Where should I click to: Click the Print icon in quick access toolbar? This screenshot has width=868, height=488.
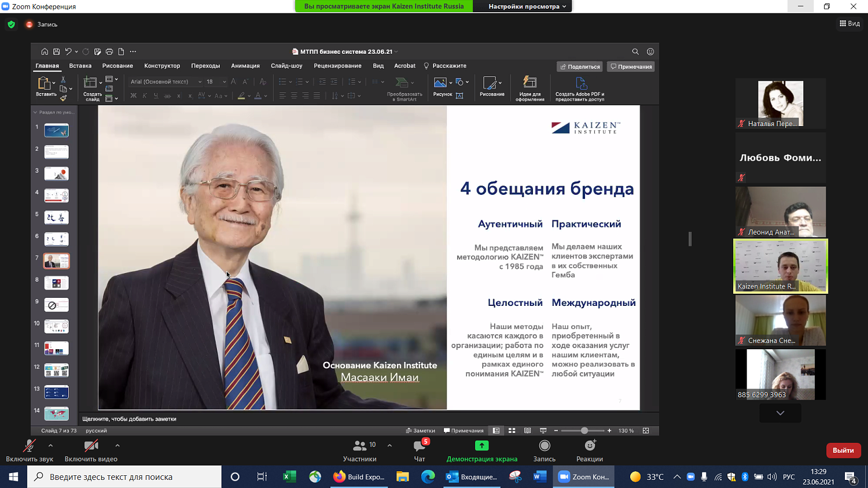[109, 51]
